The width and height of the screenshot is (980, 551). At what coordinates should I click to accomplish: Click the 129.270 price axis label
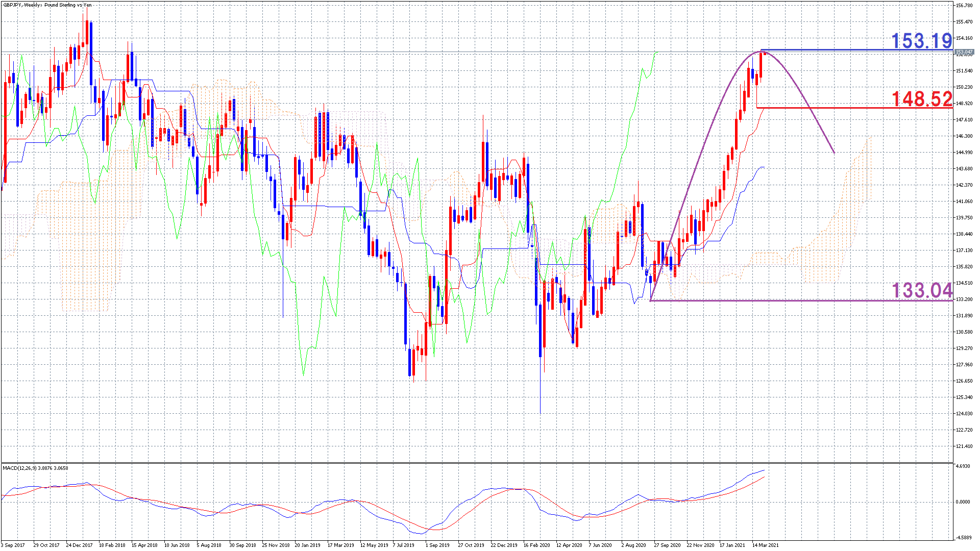tap(964, 348)
